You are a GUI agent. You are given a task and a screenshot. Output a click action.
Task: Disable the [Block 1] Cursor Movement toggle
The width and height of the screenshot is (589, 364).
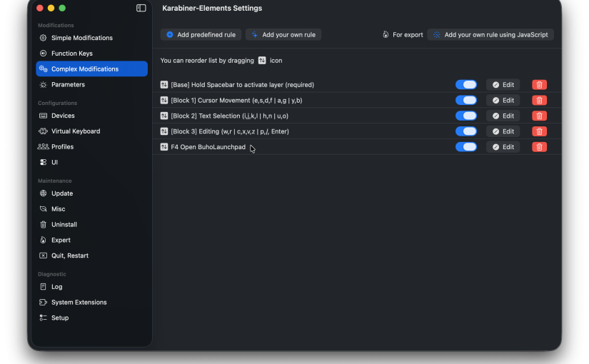click(466, 101)
